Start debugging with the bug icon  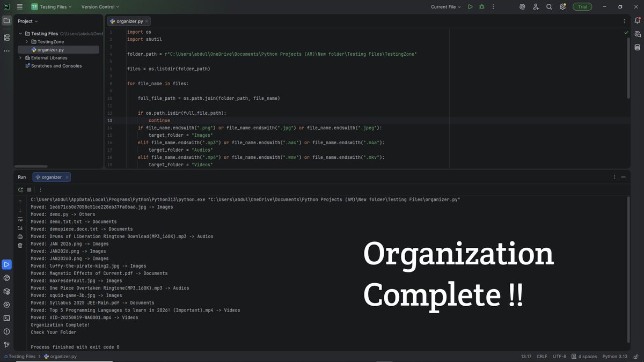point(481,7)
